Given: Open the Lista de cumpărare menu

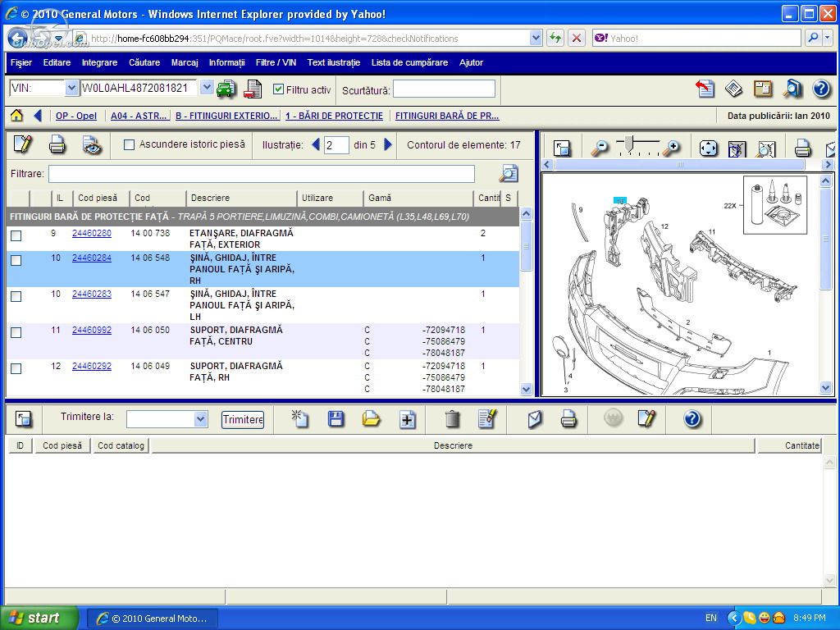Looking at the screenshot, I should (409, 62).
